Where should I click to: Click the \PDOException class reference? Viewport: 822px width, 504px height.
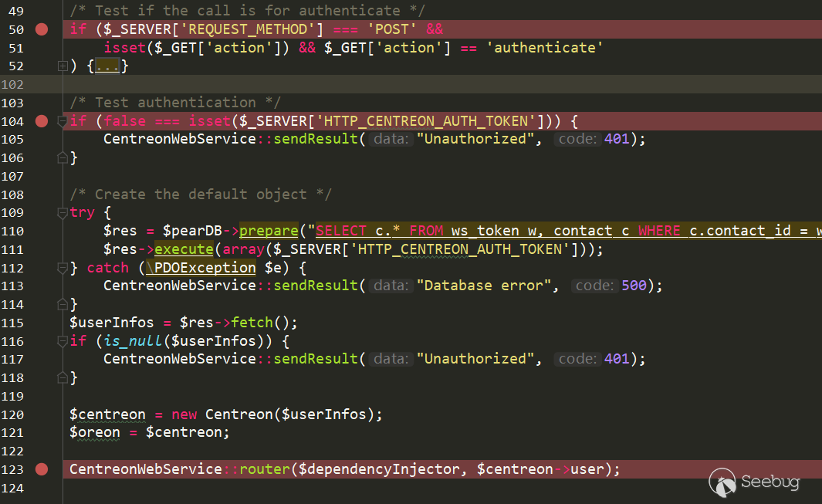(201, 268)
